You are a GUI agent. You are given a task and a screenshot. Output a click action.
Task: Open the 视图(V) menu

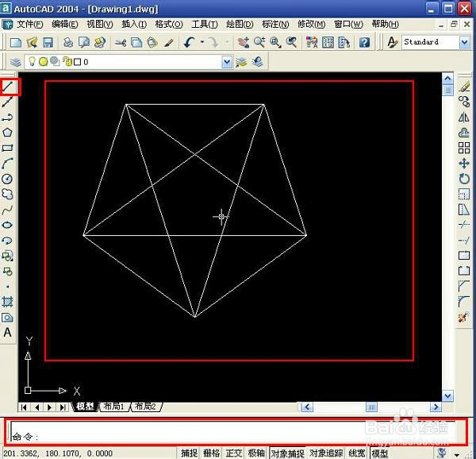(x=100, y=25)
